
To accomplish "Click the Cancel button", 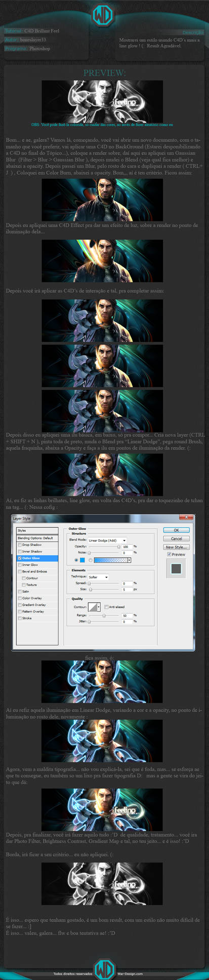I will tap(176, 538).
